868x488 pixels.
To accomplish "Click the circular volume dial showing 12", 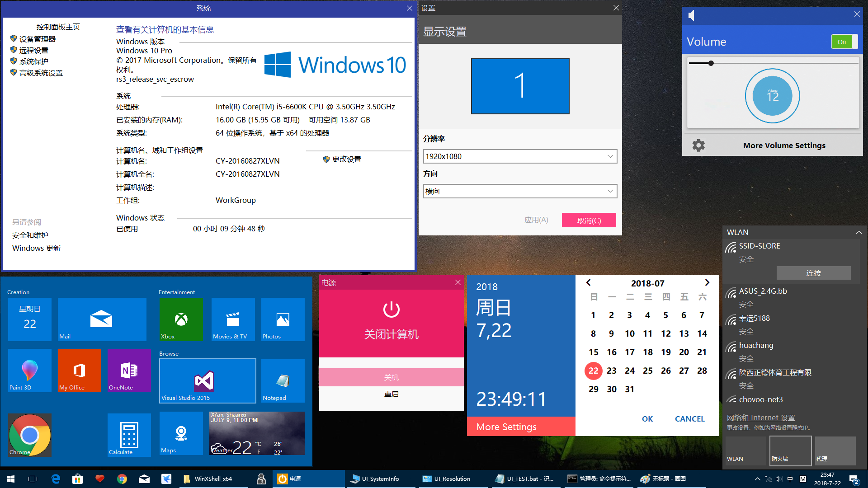I will tap(773, 96).
